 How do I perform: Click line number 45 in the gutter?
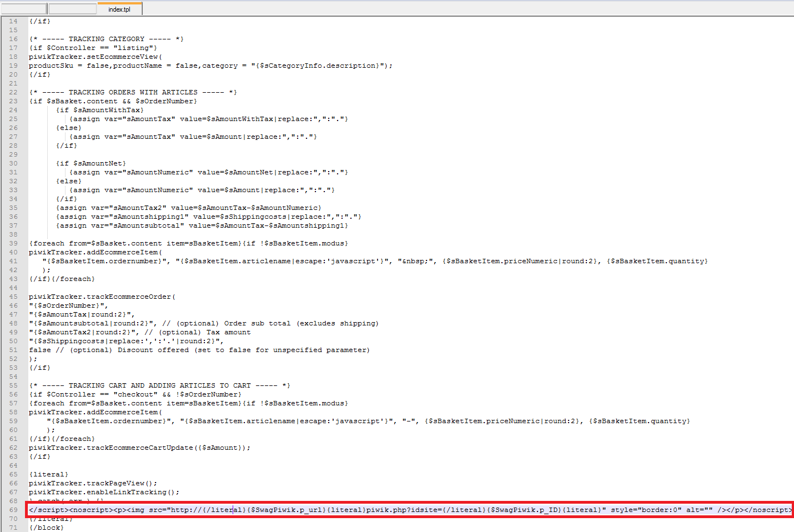point(13,297)
